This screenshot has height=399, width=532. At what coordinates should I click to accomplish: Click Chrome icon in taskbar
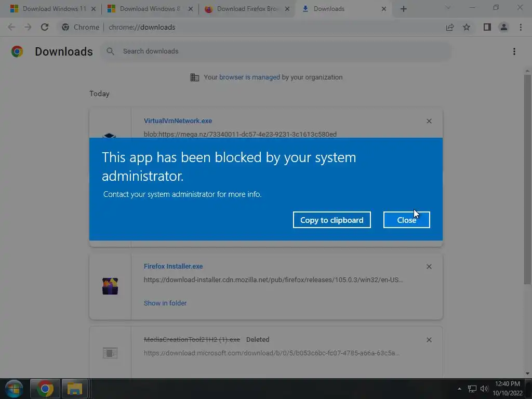[45, 389]
